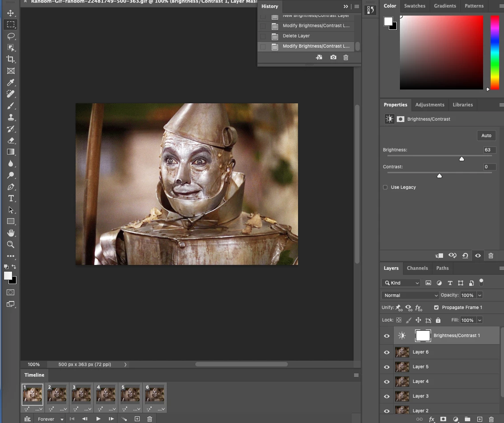Select the Eyedropper tool
This screenshot has width=504, height=423.
coord(11,82)
